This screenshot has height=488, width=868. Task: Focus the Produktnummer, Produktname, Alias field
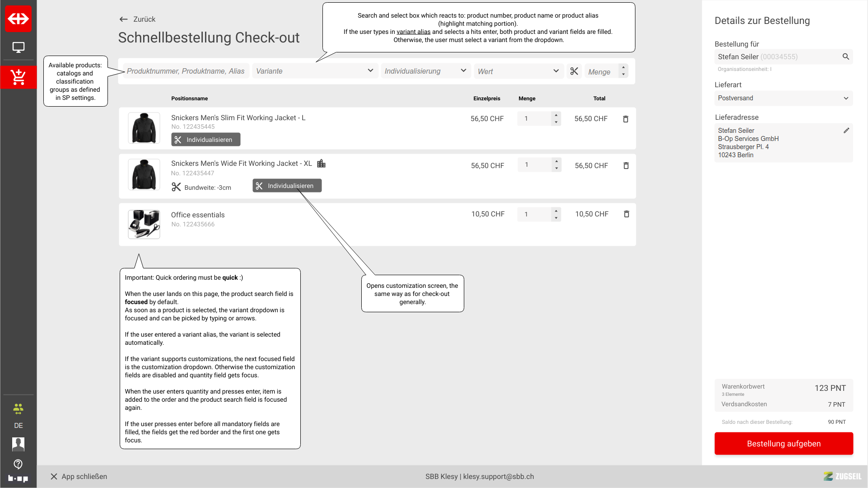point(186,71)
